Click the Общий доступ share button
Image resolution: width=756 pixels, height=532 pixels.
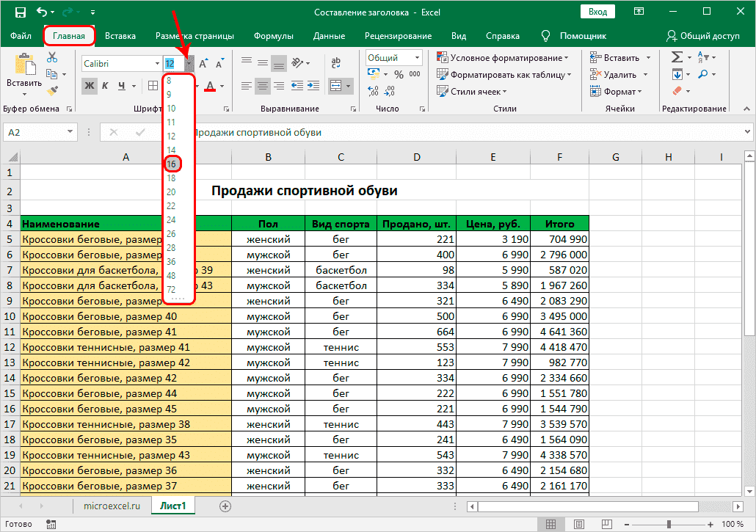(x=702, y=36)
